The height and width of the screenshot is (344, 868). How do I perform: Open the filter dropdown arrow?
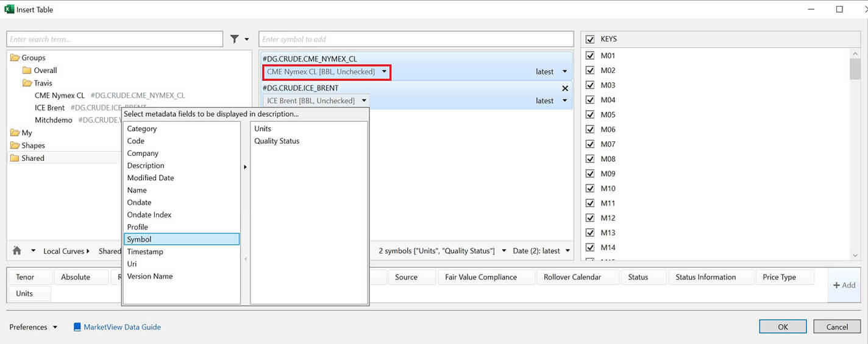tap(247, 40)
